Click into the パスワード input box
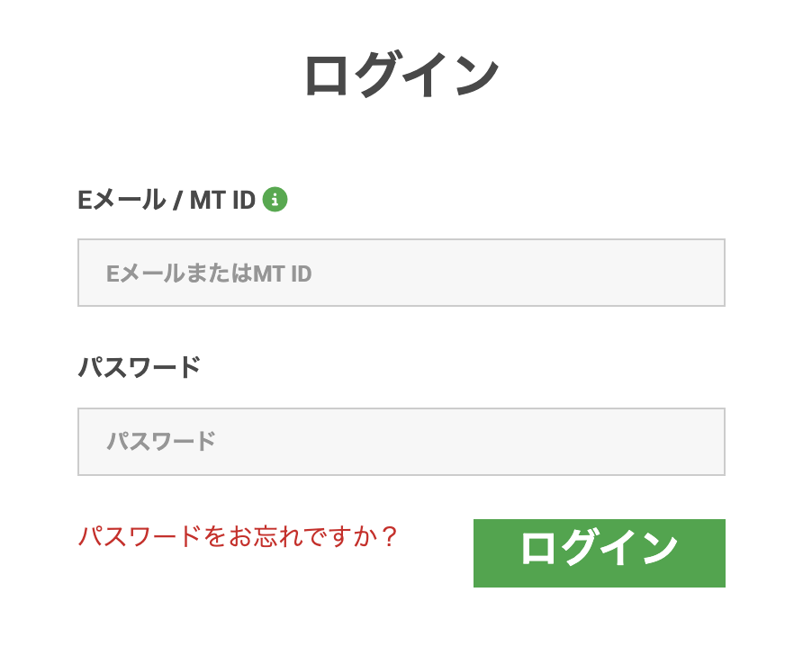 click(x=401, y=442)
